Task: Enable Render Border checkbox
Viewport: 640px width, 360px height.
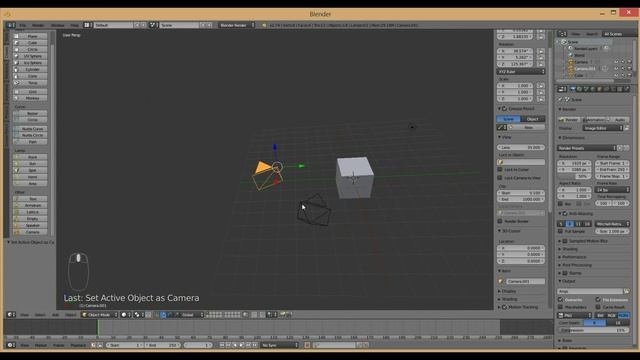Action: point(500,221)
